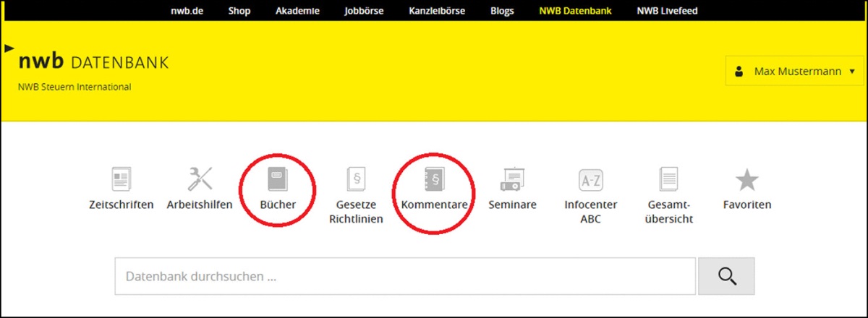The width and height of the screenshot is (868, 318).
Task: Select the Gesetze Richtlinien icon
Action: (x=356, y=179)
